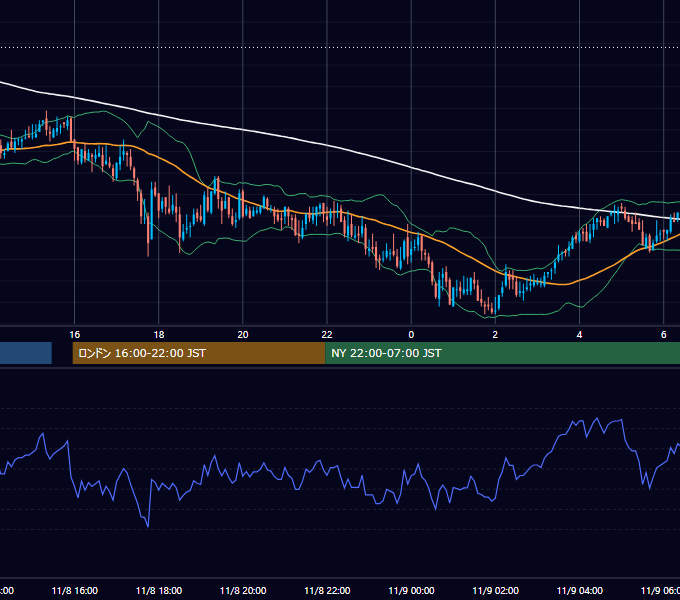This screenshot has height=600, width=680.
Task: Click the 20 hour label on price chart axis
Action: [243, 334]
